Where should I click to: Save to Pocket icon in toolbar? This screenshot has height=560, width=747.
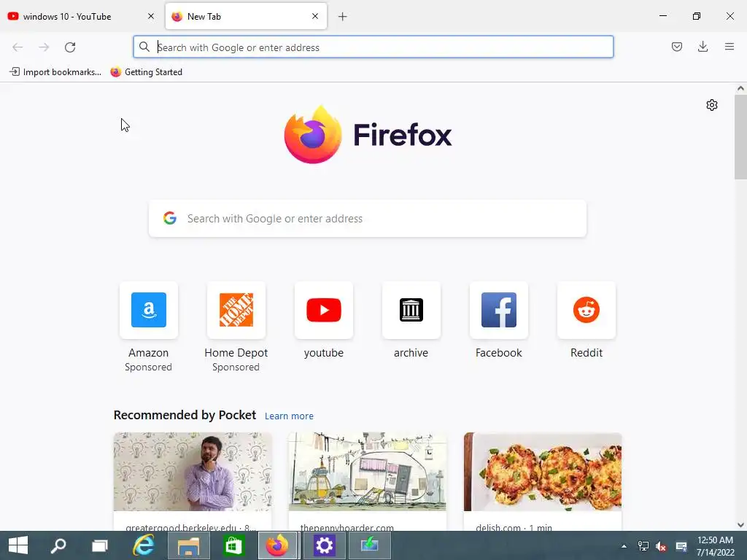676,47
